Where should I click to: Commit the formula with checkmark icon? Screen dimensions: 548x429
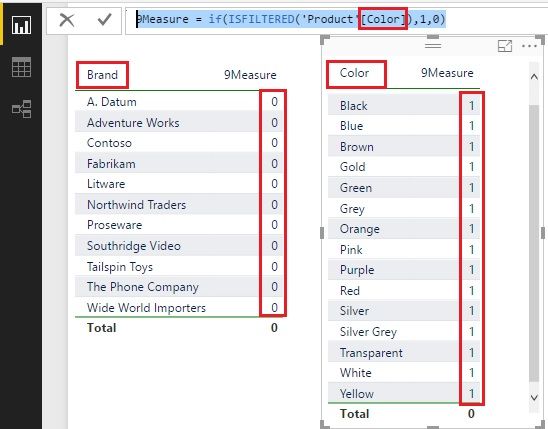click(x=104, y=20)
